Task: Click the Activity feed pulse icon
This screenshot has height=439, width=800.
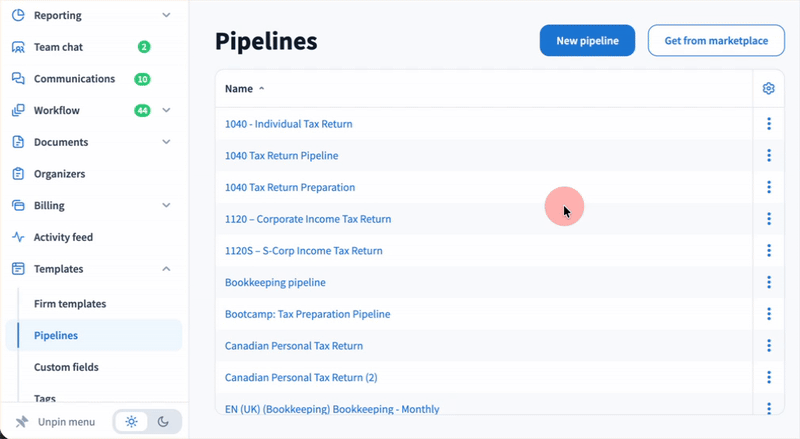Action: [18, 237]
